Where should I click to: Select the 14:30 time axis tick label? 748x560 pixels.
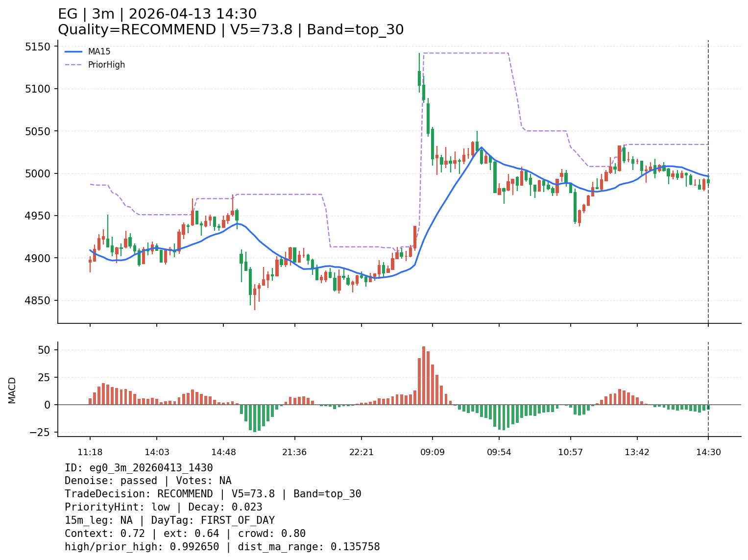[708, 452]
